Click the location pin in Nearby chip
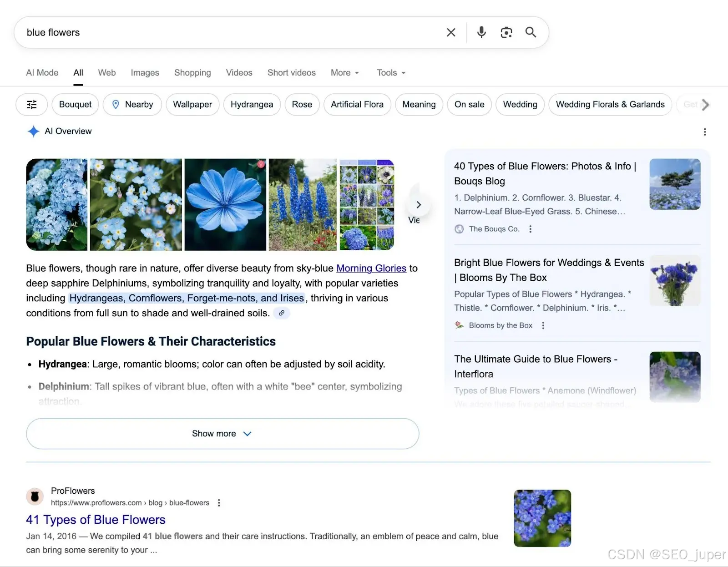 coord(116,105)
